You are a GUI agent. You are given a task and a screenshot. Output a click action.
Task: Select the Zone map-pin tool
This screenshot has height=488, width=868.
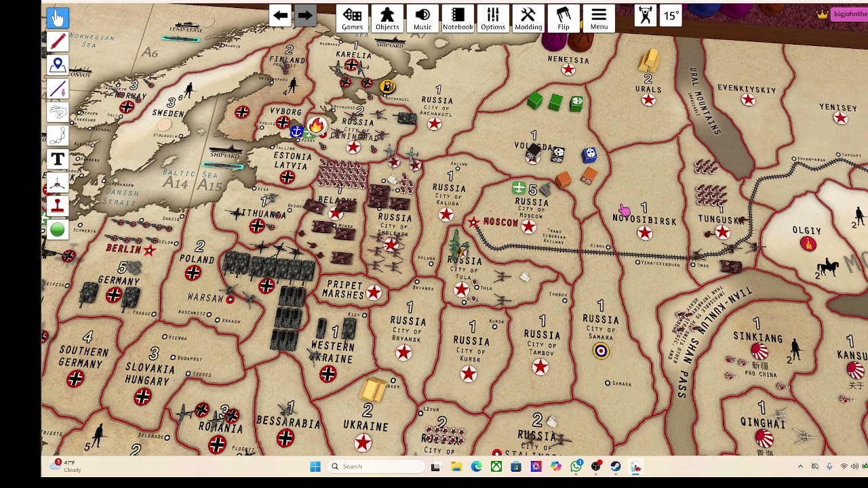58,65
